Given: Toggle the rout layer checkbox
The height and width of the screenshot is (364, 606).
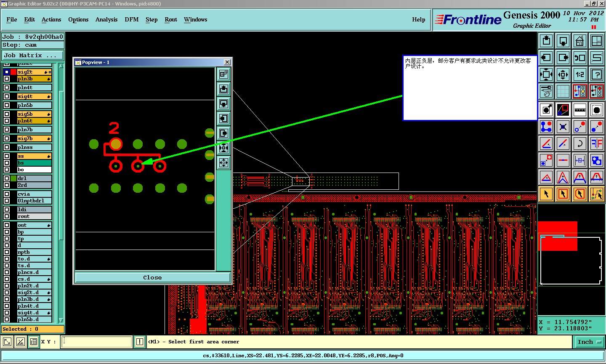Looking at the screenshot, I should pyautogui.click(x=7, y=216).
